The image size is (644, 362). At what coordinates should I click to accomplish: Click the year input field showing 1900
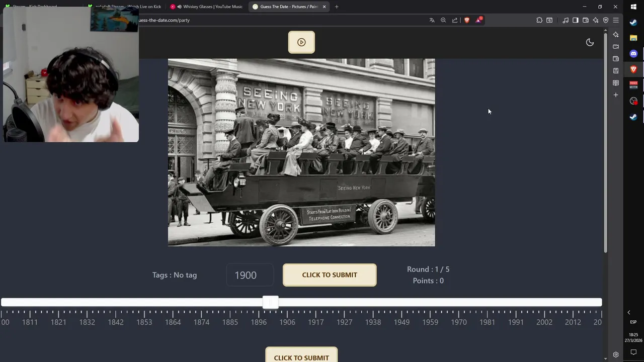coord(250,275)
